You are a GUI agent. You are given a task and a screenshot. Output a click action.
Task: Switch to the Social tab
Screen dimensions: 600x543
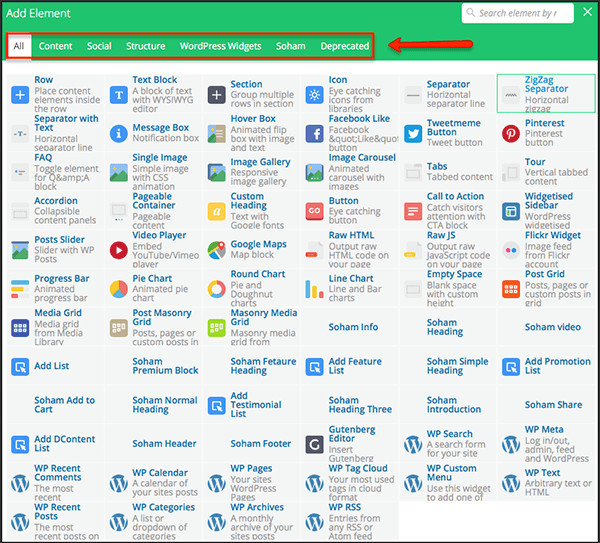coord(99,46)
